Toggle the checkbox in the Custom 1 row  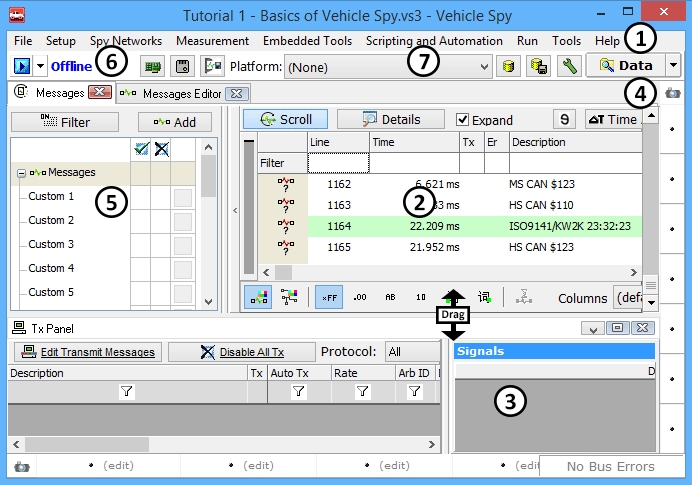pos(182,197)
